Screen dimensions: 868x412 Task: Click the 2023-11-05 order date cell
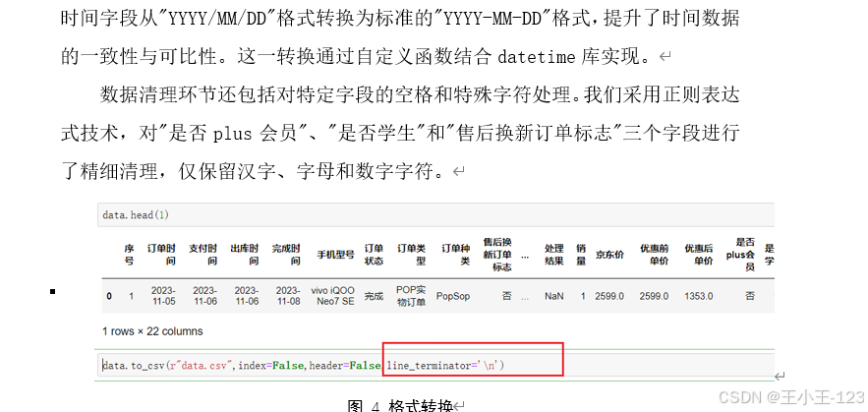(163, 296)
